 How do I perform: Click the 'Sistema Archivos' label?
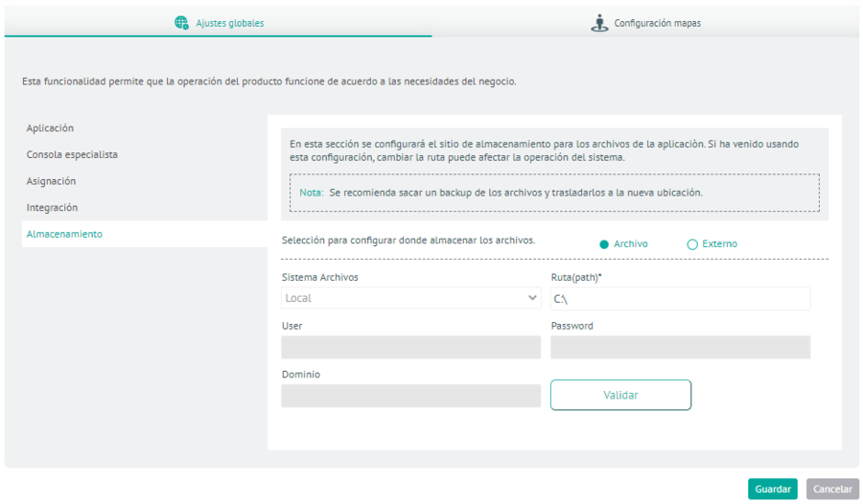[319, 277]
